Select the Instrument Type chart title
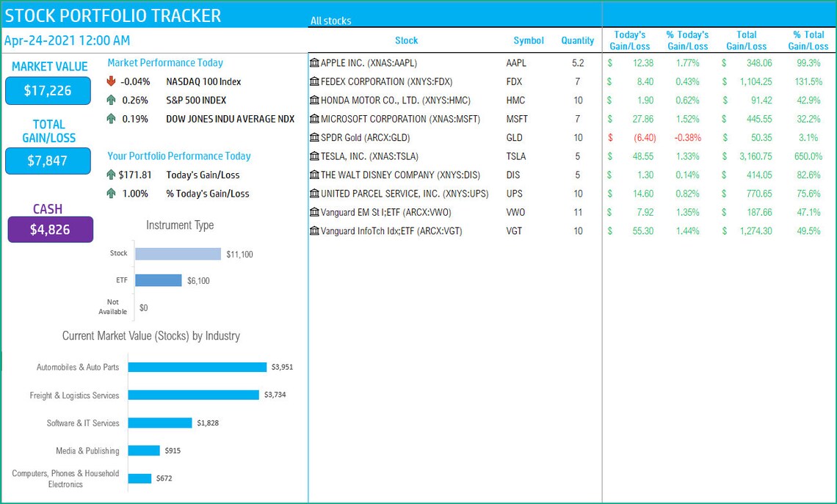The image size is (837, 504). tap(180, 225)
